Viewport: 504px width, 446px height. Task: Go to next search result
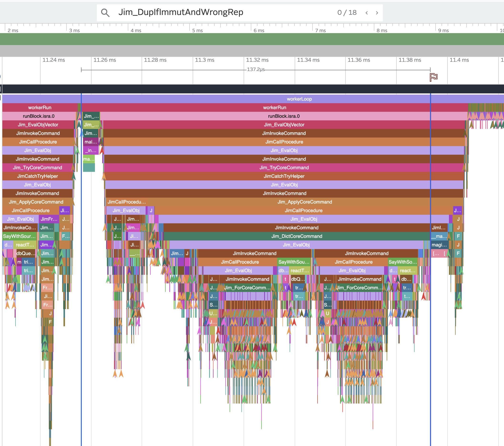pyautogui.click(x=377, y=13)
